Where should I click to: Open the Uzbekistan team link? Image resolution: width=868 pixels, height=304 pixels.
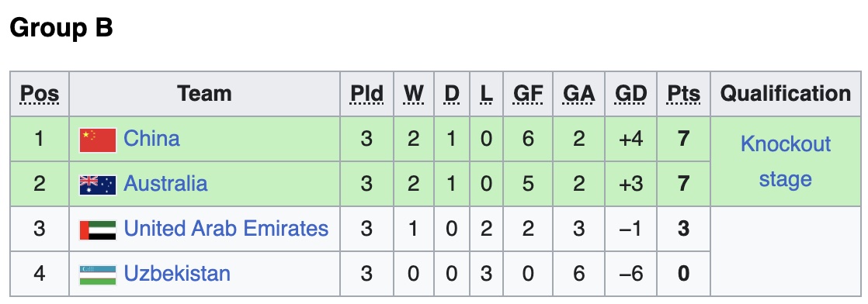(177, 274)
